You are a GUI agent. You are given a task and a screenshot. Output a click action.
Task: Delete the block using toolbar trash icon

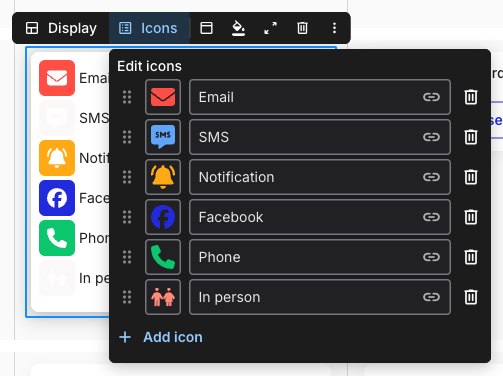coord(302,28)
